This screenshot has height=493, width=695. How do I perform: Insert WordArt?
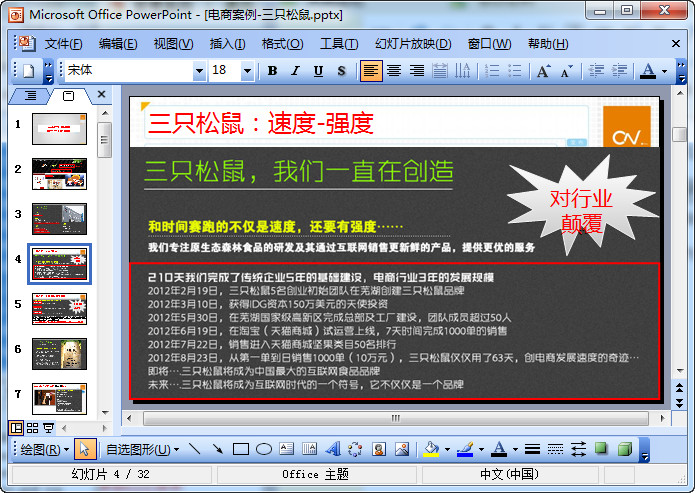click(x=332, y=450)
